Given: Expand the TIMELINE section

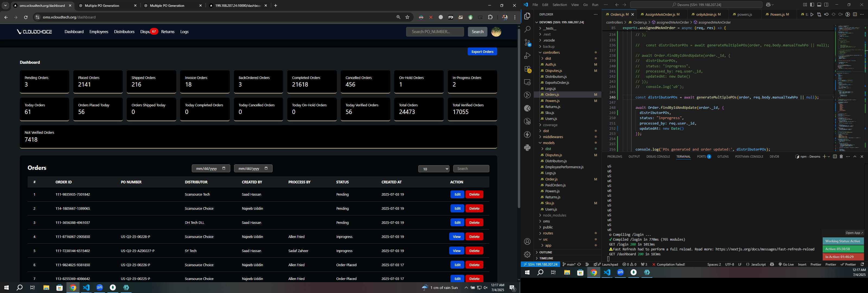Looking at the screenshot, I should [546, 258].
